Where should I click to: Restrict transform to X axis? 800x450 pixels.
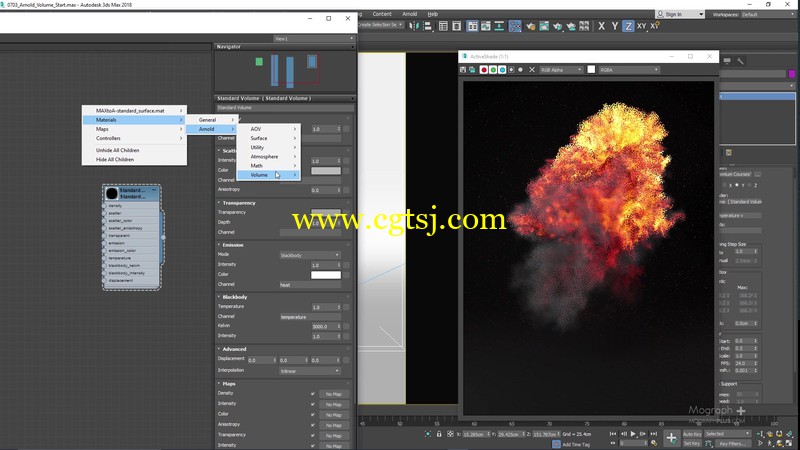[602, 26]
